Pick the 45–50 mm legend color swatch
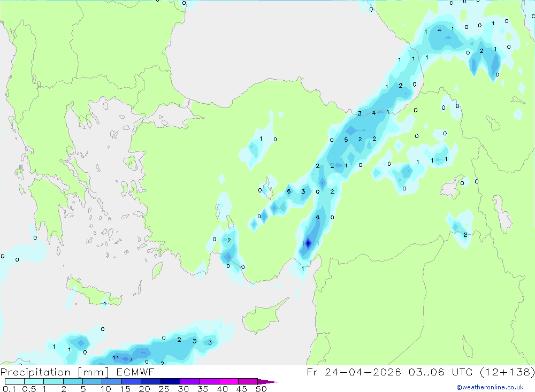 pyautogui.click(x=248, y=381)
